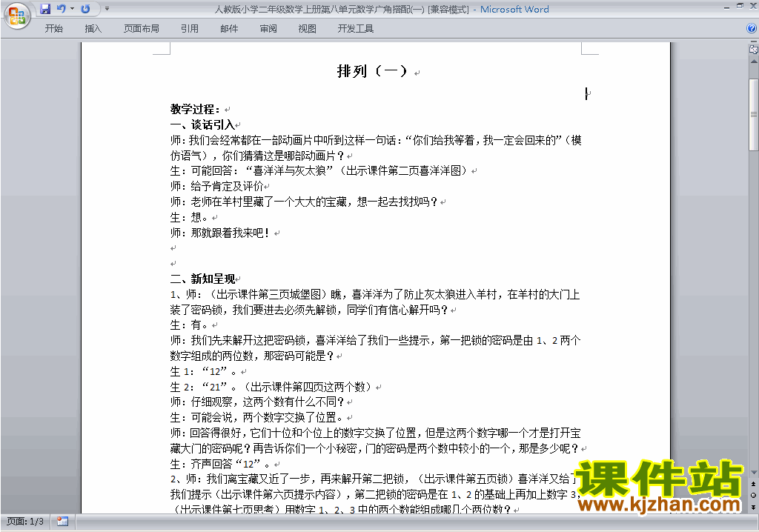Screen dimensions: 759x532
Task: Click the heading 二、新知呈现
Action: click(x=202, y=279)
